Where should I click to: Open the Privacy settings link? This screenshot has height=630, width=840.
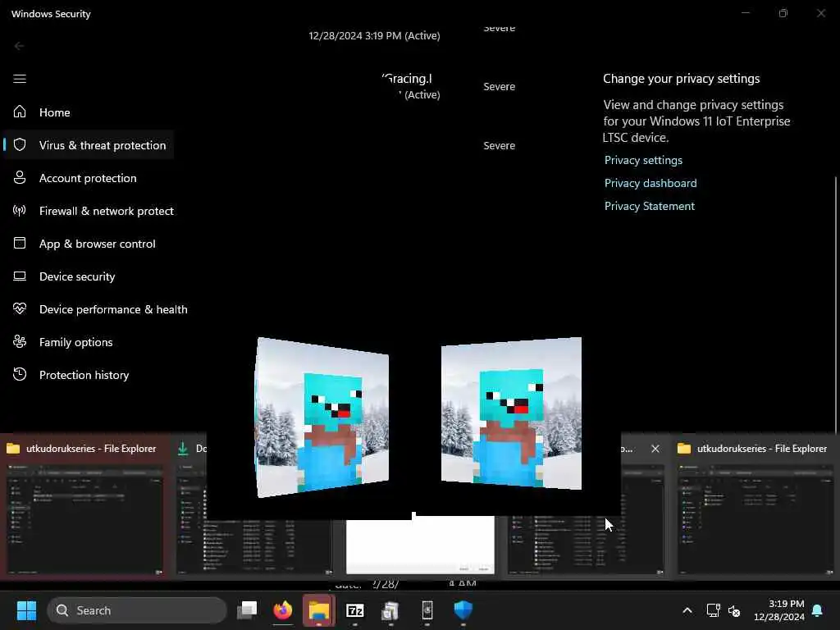click(x=643, y=160)
